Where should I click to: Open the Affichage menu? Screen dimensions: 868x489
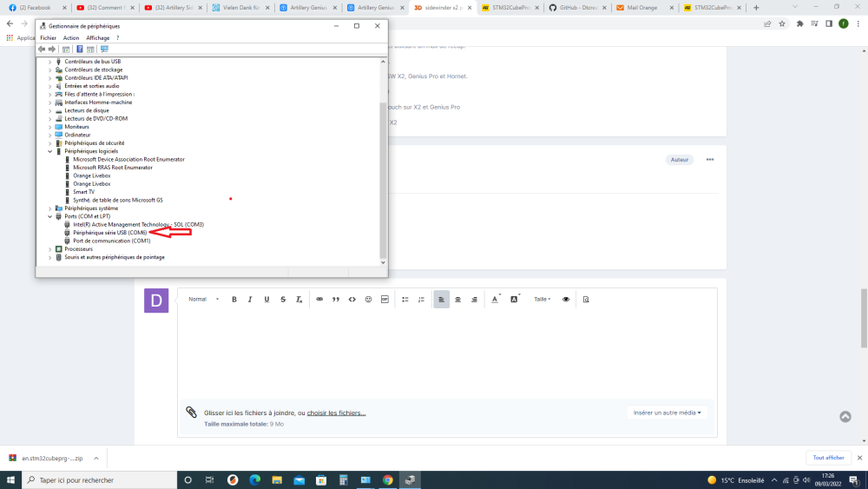click(x=98, y=37)
